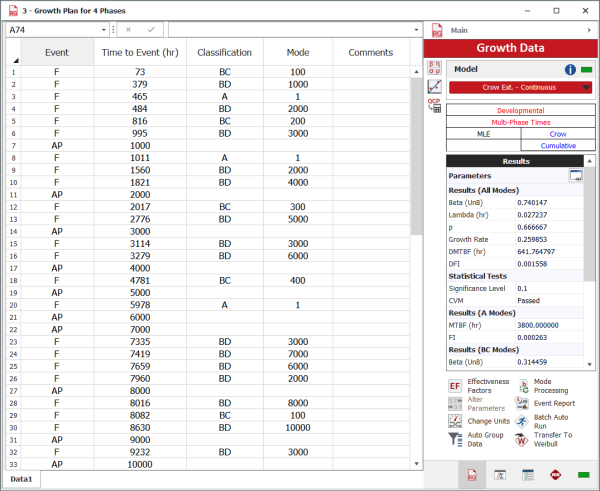Toggle the MLE analysis method
The height and width of the screenshot is (491, 600).
[x=483, y=133]
